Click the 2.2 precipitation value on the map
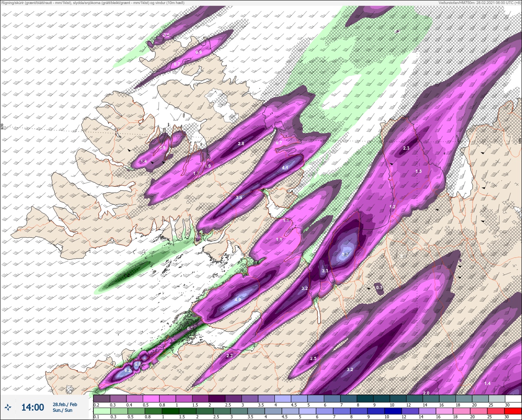 pyautogui.click(x=229, y=356)
